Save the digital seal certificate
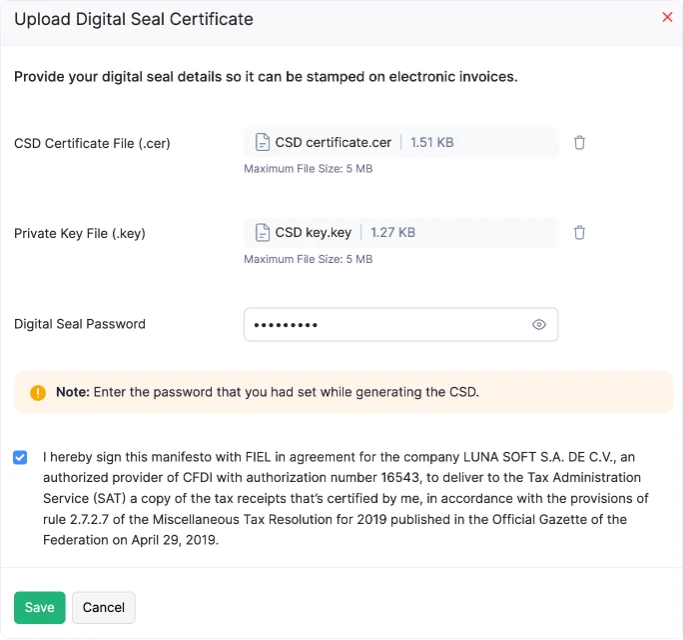This screenshot has height=640, width=683. pyautogui.click(x=40, y=607)
